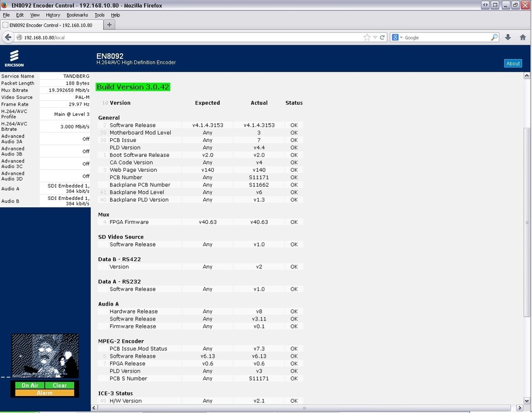Click the video preview thumbnail

point(45,356)
